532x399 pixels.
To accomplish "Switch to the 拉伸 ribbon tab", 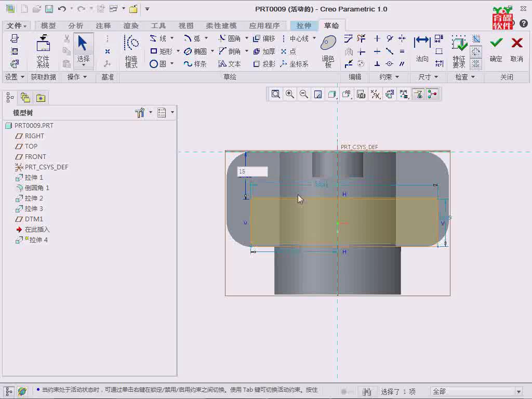I will coord(303,25).
